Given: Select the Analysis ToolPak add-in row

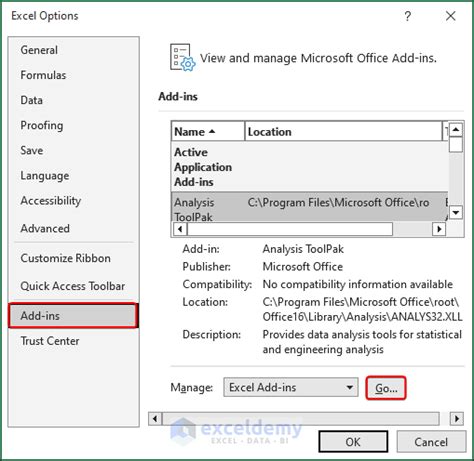Looking at the screenshot, I should (x=310, y=207).
